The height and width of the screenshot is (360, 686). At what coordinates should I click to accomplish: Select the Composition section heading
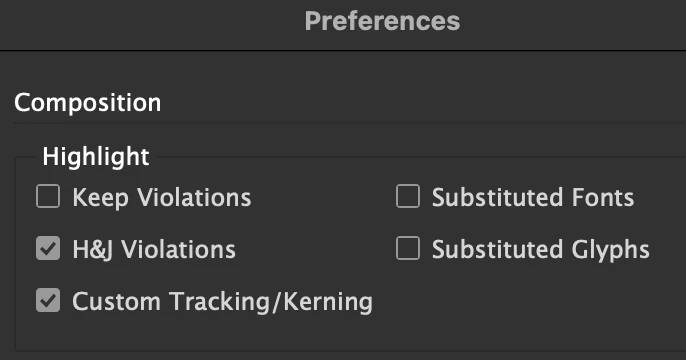(88, 103)
